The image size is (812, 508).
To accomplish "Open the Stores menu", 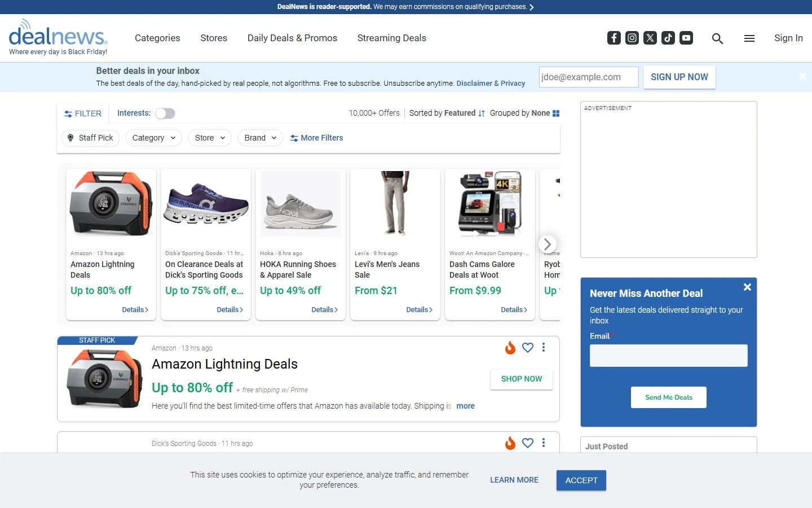I will coord(214,38).
